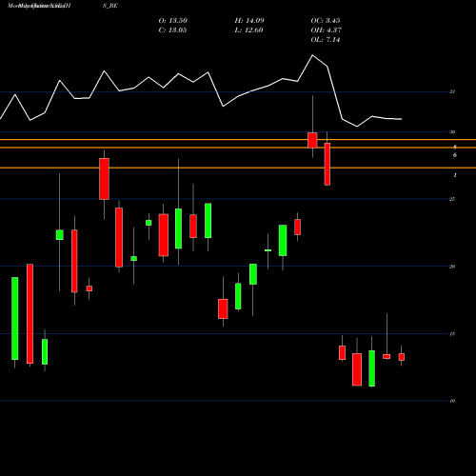
Task: Select the 'OL: 7.14' reading
Action: click(x=326, y=40)
